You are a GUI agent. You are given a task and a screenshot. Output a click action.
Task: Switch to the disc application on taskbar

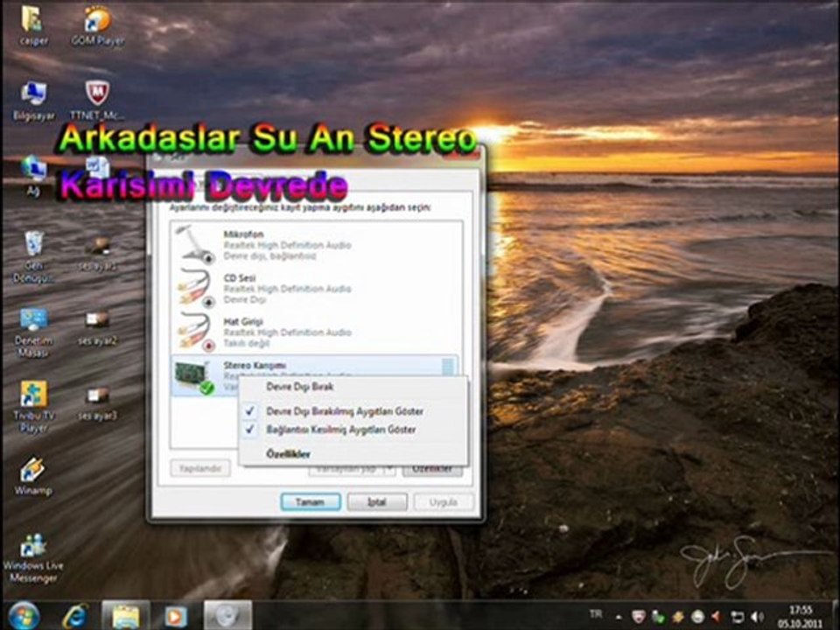click(227, 616)
